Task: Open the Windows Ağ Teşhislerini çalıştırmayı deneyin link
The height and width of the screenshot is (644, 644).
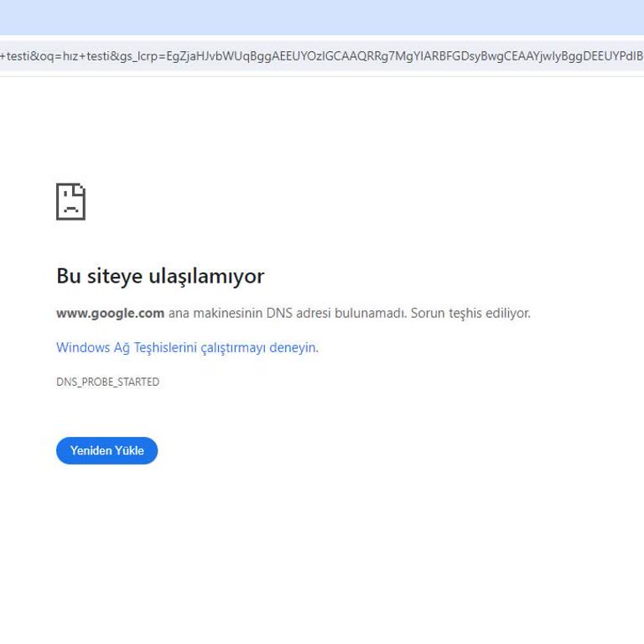Action: click(x=187, y=348)
